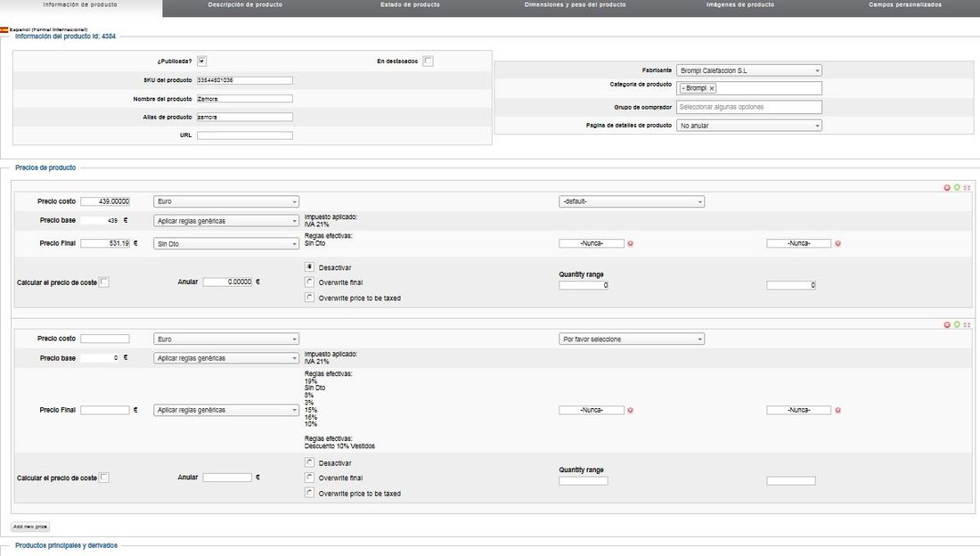Select Overwrite final radio in first price block
980x556 pixels.
[309, 282]
